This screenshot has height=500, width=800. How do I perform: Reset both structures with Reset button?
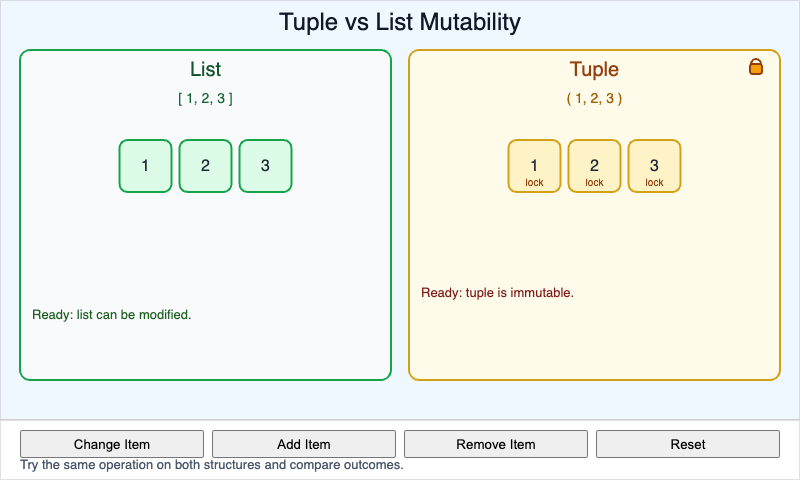pos(687,444)
